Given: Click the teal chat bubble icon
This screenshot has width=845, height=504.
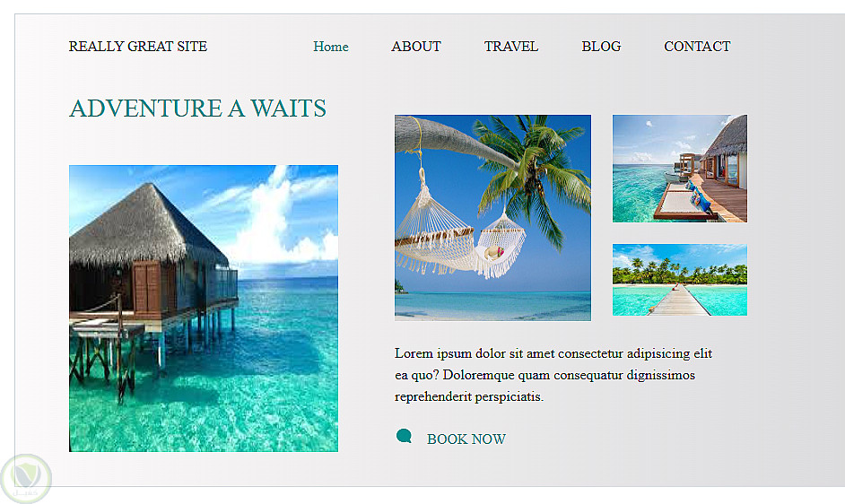Looking at the screenshot, I should click(404, 436).
